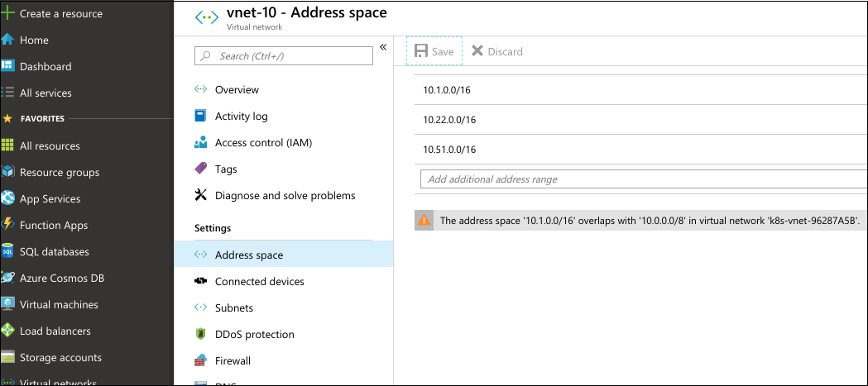Image resolution: width=868 pixels, height=386 pixels.
Task: Go to Access control (IAM)
Action: coord(262,142)
